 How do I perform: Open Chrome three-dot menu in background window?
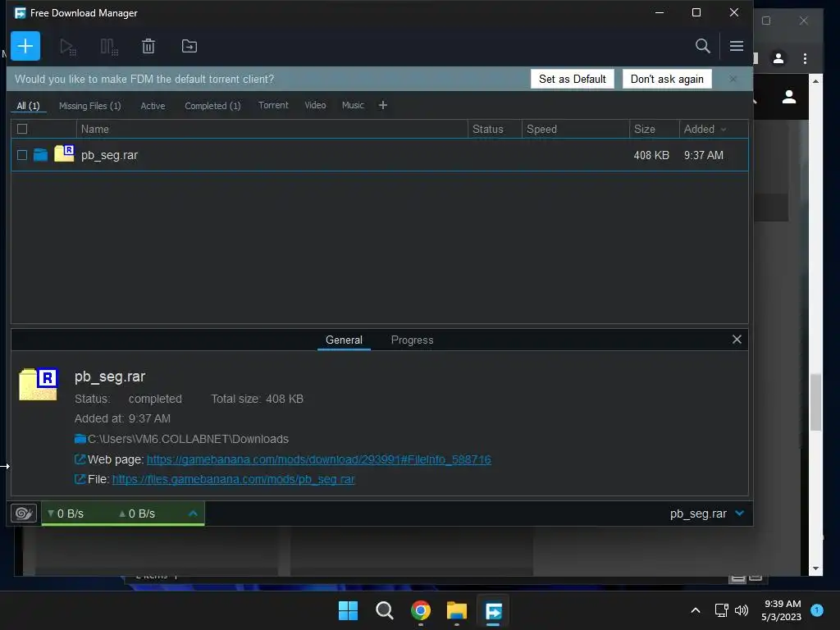coord(805,58)
